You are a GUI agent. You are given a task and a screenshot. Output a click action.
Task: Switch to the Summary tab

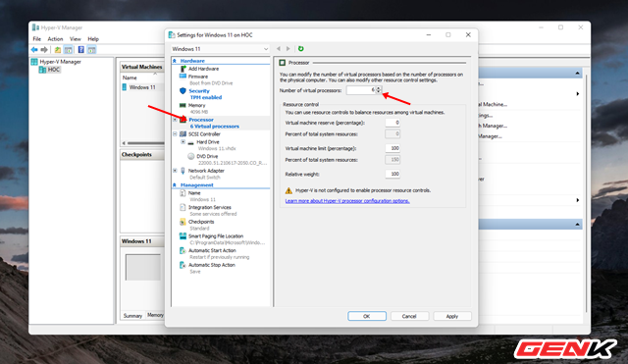tap(132, 316)
